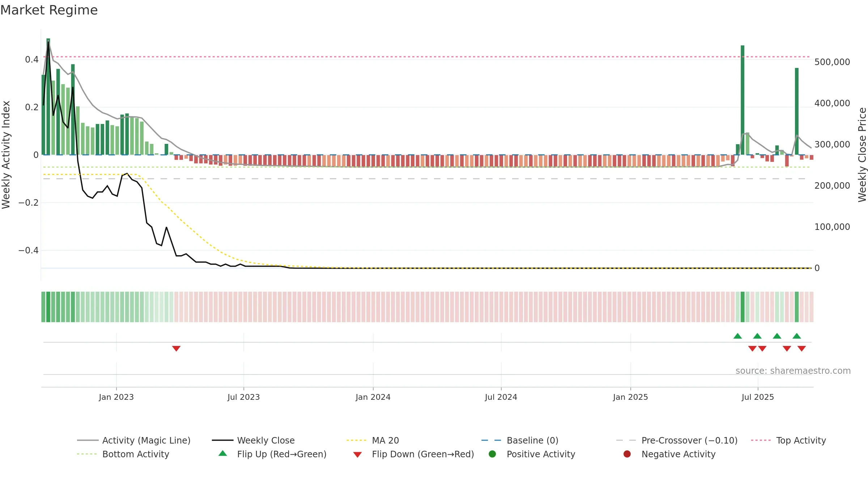Viewport: 868px width, 488px height.
Task: Toggle Baseline (0) legend entry
Action: [x=520, y=440]
